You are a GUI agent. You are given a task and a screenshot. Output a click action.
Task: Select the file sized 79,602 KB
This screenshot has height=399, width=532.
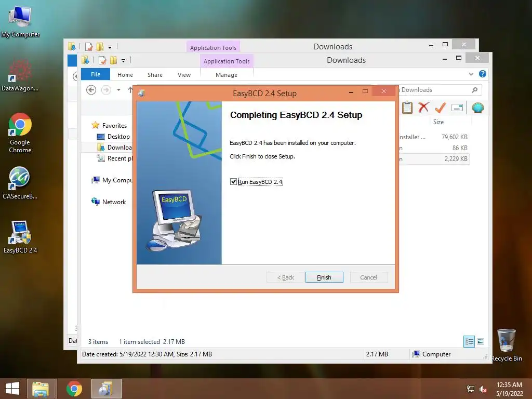[454, 137]
